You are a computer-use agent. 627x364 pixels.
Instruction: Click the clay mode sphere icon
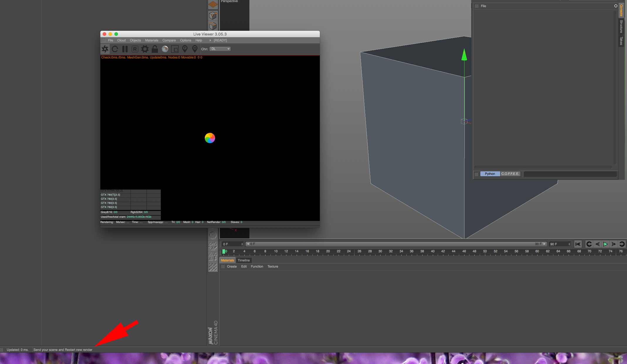click(165, 49)
